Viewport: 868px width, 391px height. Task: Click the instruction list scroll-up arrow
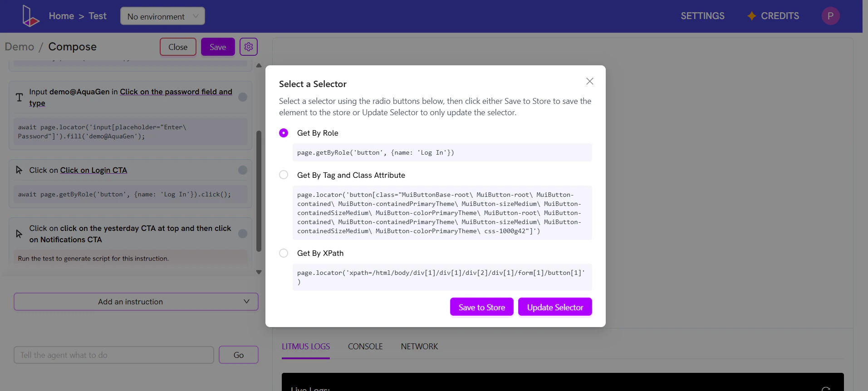259,65
